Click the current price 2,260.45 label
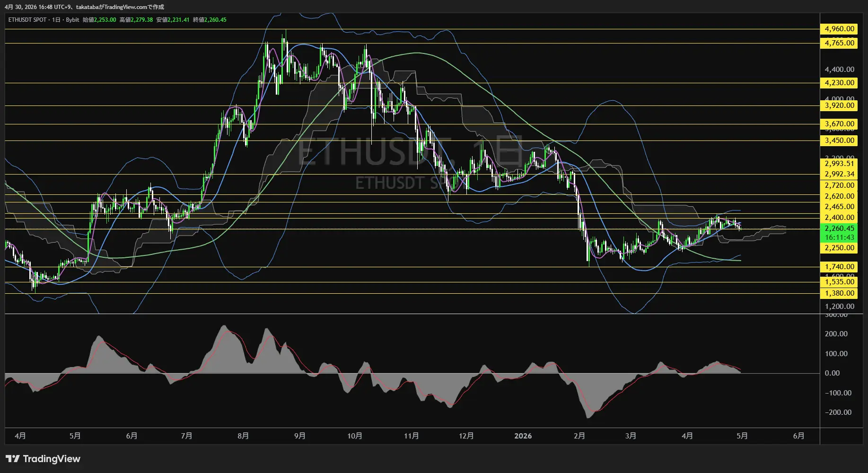The height and width of the screenshot is (473, 868). (x=839, y=228)
